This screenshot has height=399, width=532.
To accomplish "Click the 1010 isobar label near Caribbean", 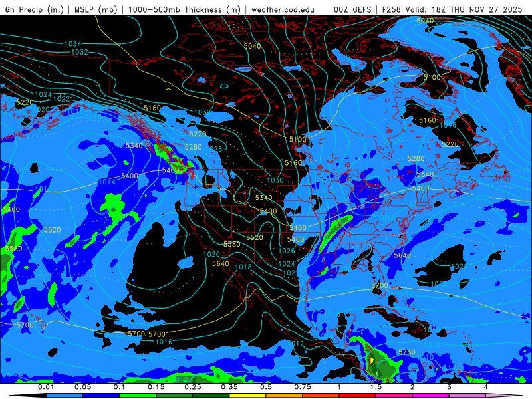I will click(426, 357).
